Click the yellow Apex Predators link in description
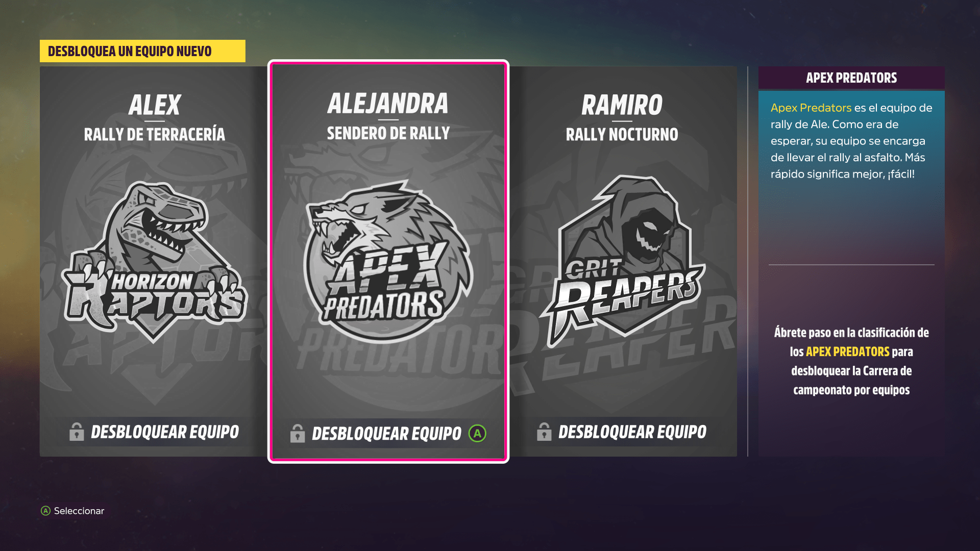Image resolution: width=980 pixels, height=551 pixels. coord(811,108)
